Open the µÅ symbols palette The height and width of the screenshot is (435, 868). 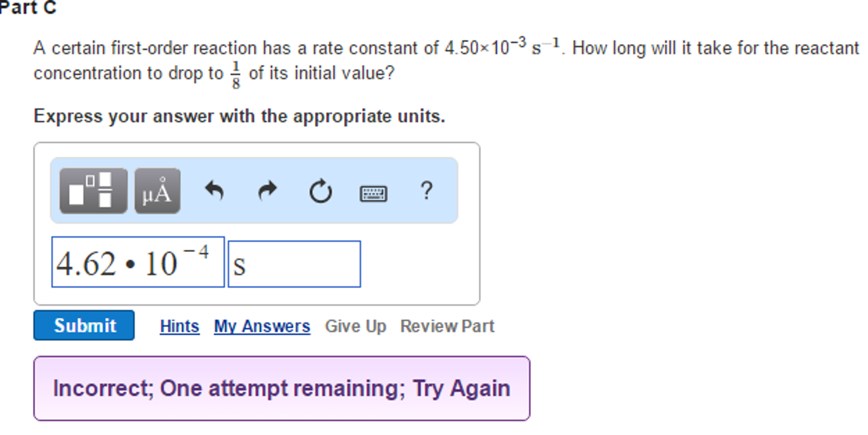[x=157, y=191]
